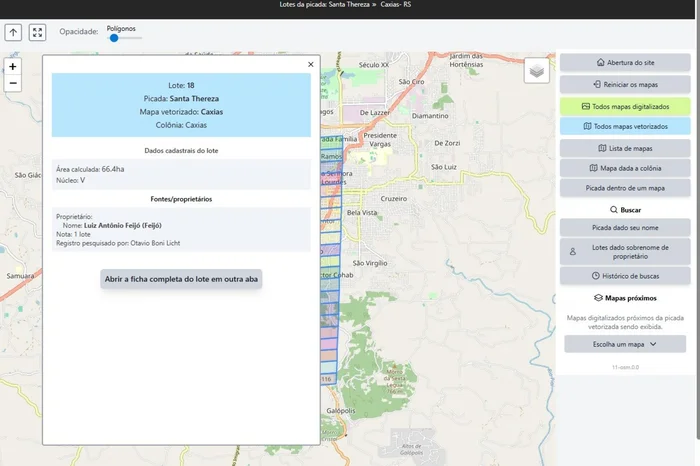Open the map layers switcher icon
This screenshot has width=700, height=466.
[x=537, y=71]
